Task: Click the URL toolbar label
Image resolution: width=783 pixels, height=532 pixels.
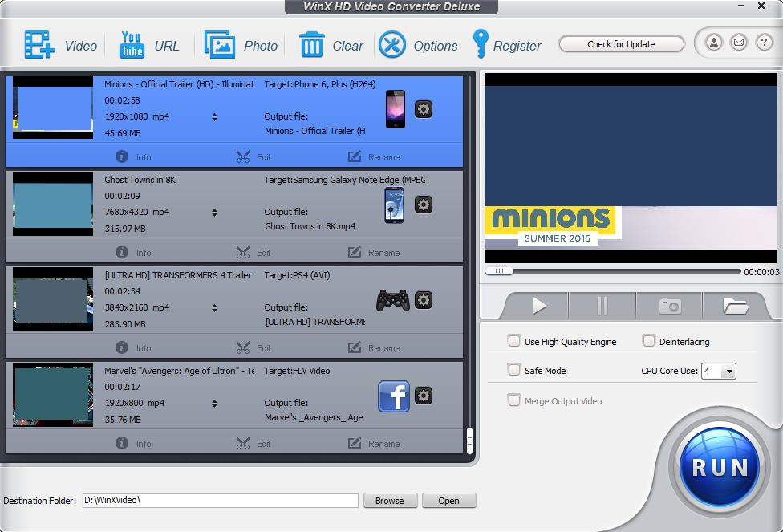Action: [x=167, y=46]
